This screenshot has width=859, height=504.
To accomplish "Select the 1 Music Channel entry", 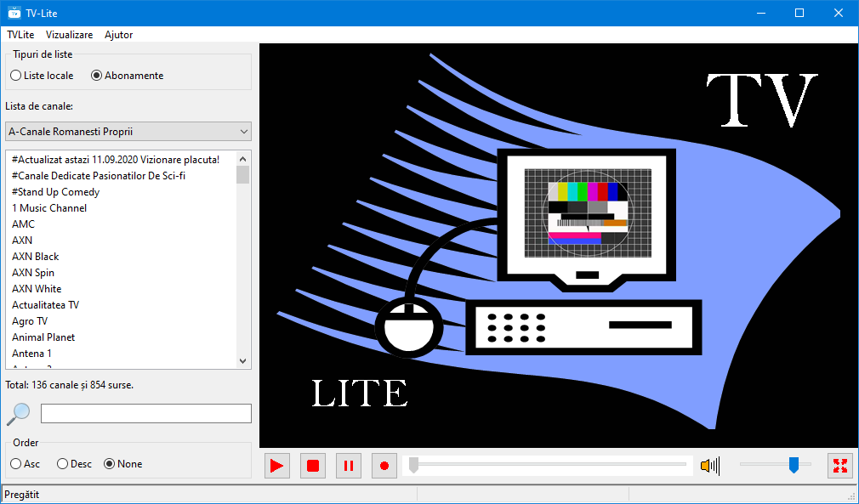I will click(x=121, y=208).
